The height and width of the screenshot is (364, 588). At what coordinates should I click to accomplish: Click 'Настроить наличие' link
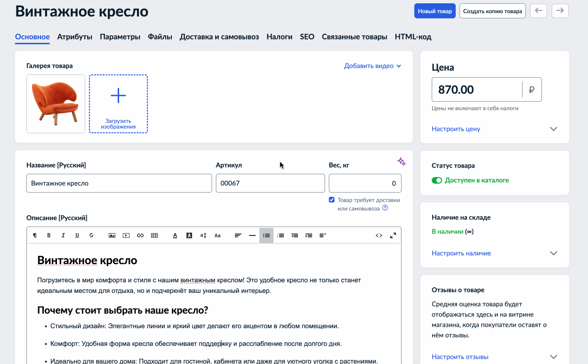coord(461,253)
